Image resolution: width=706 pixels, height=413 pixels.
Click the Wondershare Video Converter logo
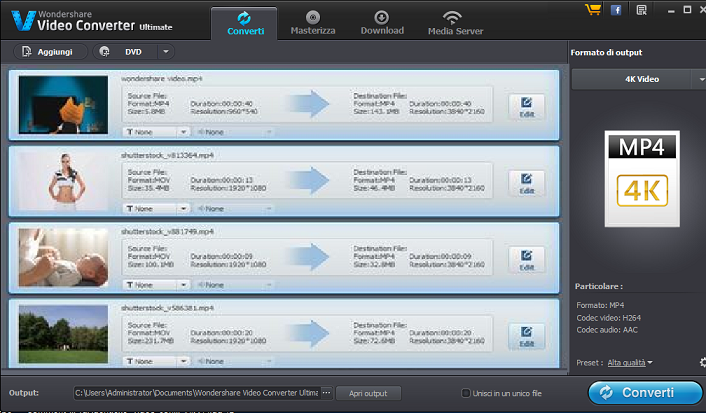(x=92, y=21)
